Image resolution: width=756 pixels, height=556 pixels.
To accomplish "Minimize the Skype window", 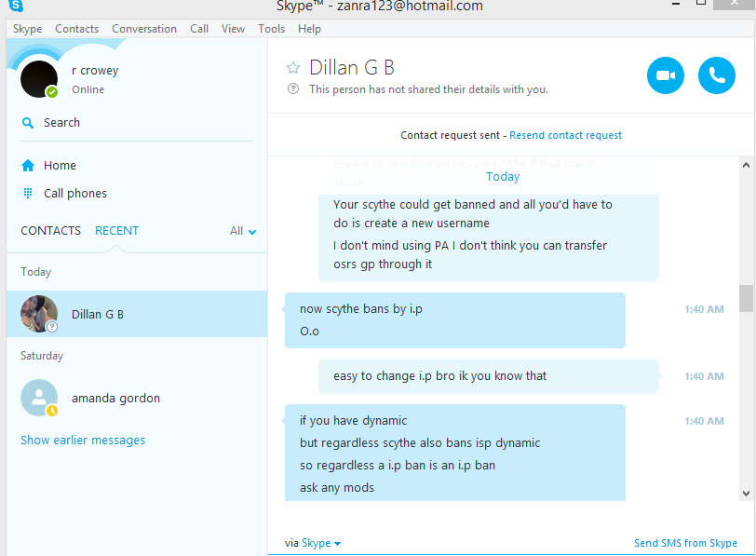I will pos(676,4).
